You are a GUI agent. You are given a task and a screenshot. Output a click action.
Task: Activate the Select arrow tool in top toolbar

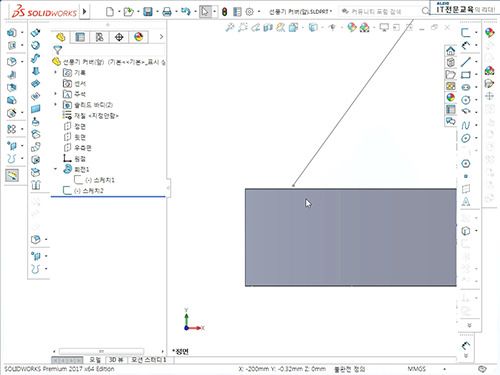click(205, 12)
